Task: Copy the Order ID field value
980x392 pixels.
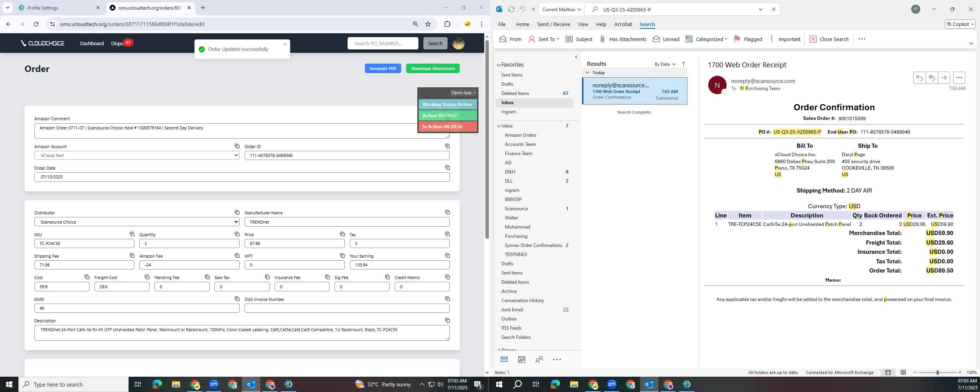Action: click(447, 146)
